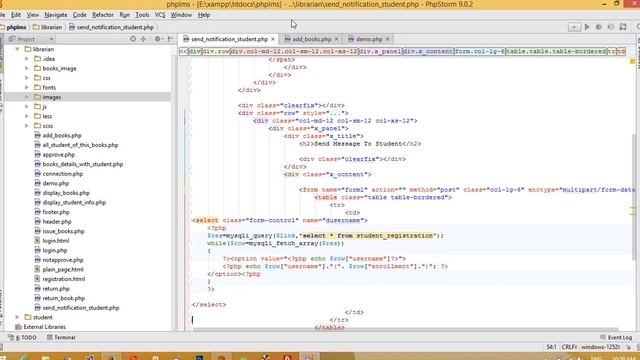Click the CRLF line separator indicator
Image resolution: width=640 pixels, height=360 pixels.
pos(569,347)
